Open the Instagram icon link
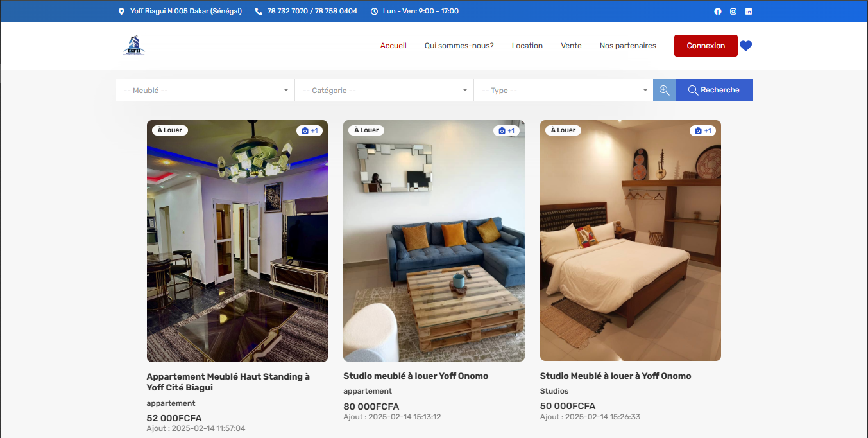 click(733, 12)
